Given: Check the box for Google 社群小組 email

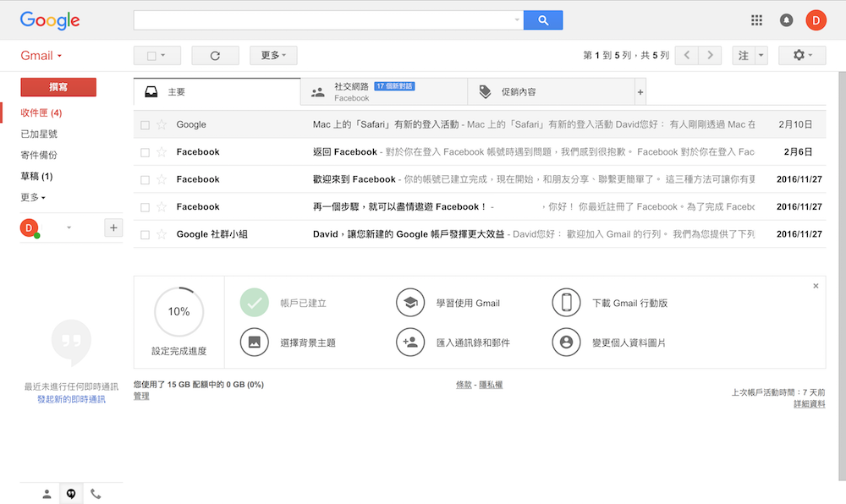Looking at the screenshot, I should tap(145, 234).
